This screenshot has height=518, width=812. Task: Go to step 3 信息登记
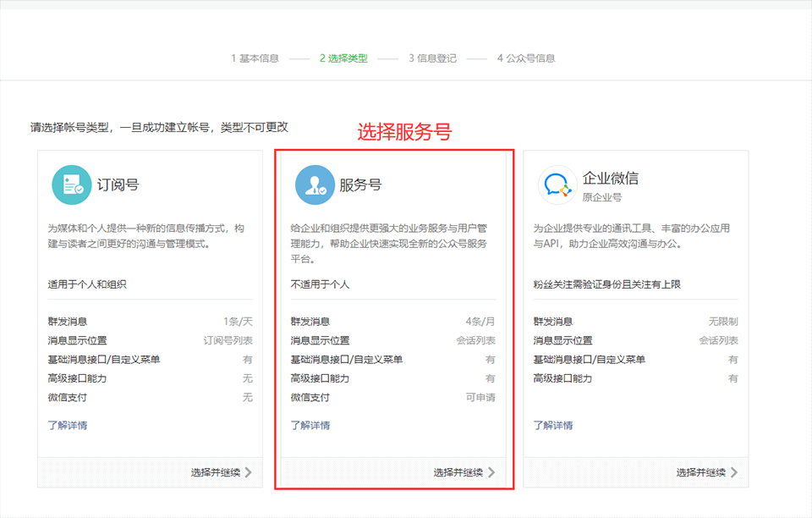click(x=432, y=58)
